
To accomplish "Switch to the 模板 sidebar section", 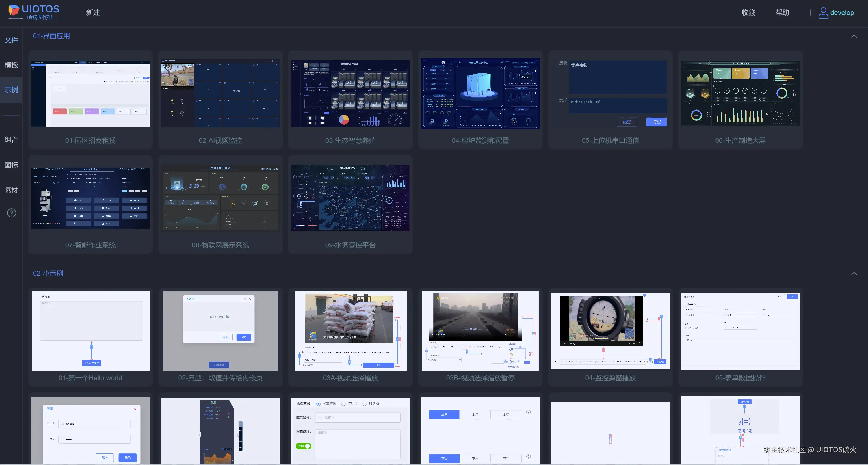I will point(11,65).
